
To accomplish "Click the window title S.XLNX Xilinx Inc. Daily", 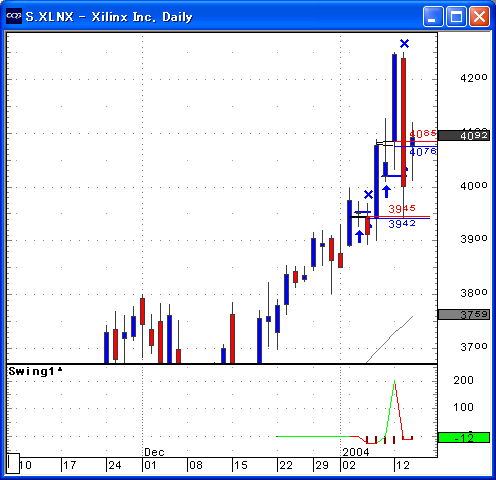I will point(109,16).
